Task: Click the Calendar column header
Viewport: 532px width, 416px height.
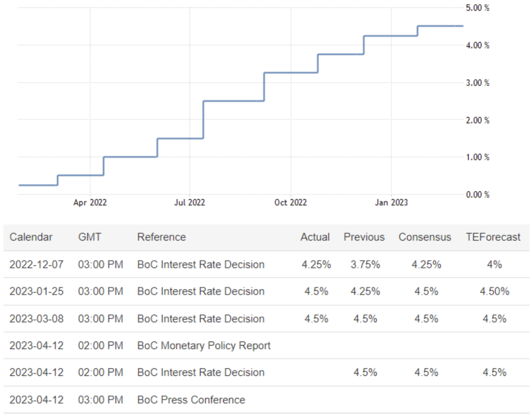Action: pos(31,237)
